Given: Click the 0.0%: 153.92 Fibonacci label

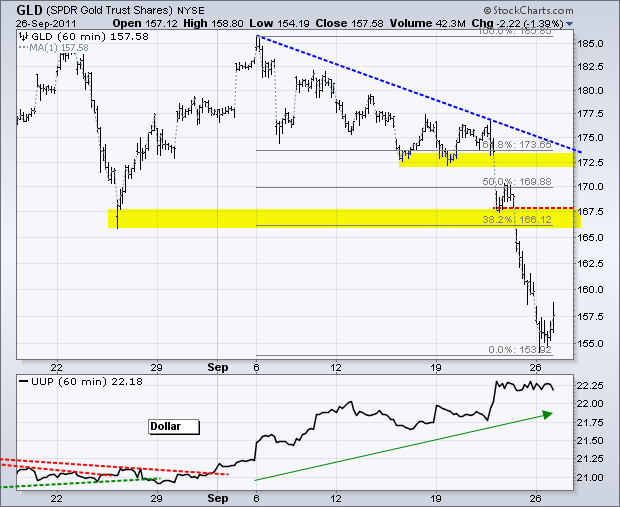Looking at the screenshot, I should point(520,350).
